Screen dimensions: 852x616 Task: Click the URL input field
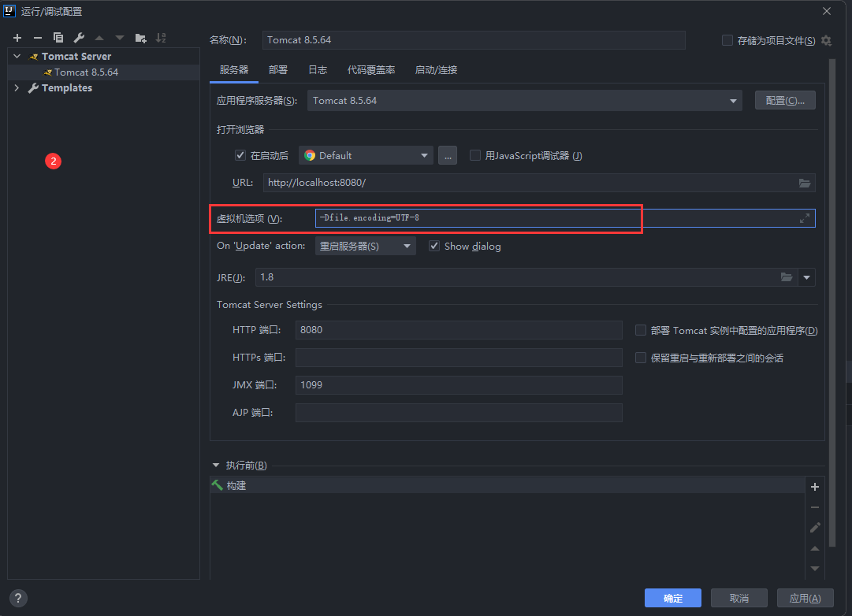pos(539,183)
